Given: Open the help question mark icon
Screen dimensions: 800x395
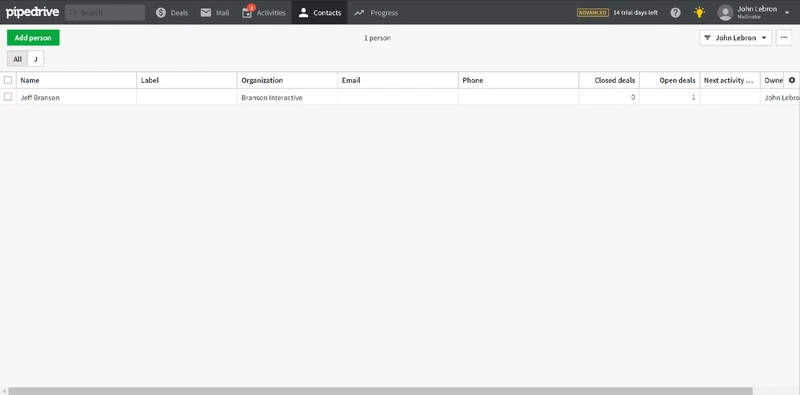Looking at the screenshot, I should (x=676, y=13).
